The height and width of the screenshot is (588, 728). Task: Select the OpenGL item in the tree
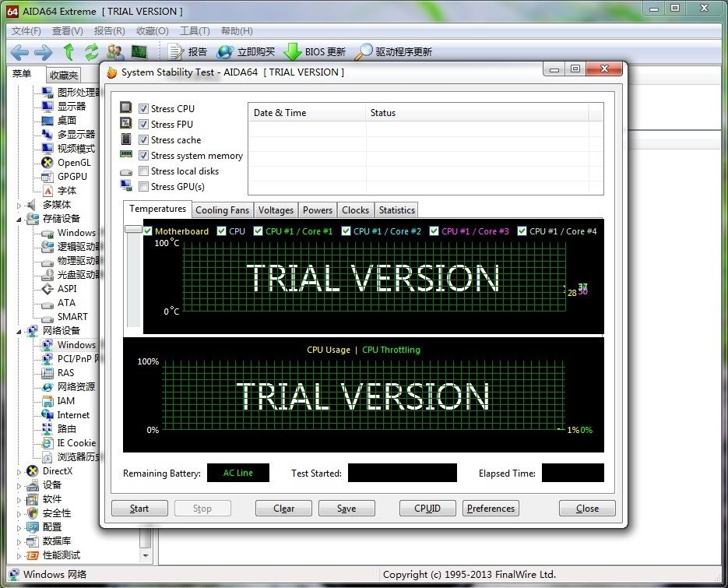click(73, 163)
